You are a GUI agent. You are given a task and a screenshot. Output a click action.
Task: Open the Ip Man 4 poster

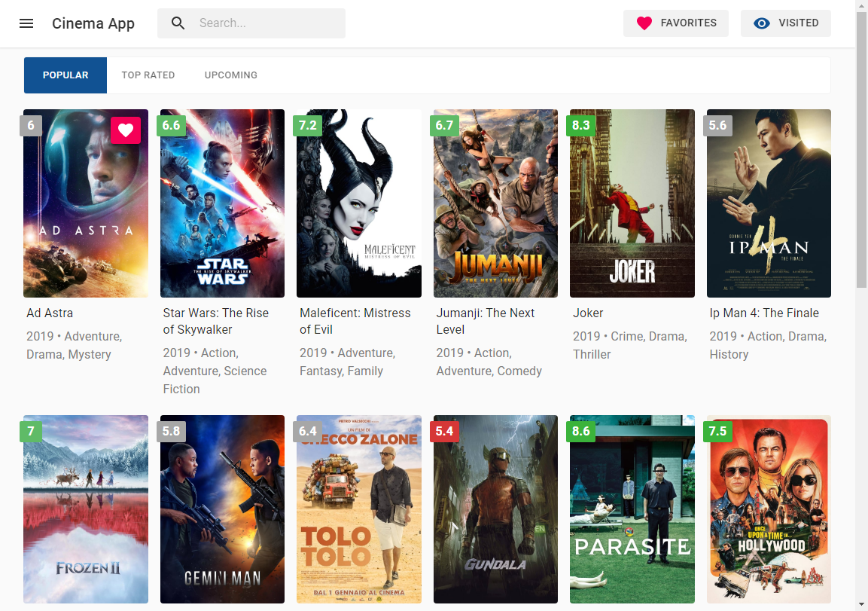769,203
